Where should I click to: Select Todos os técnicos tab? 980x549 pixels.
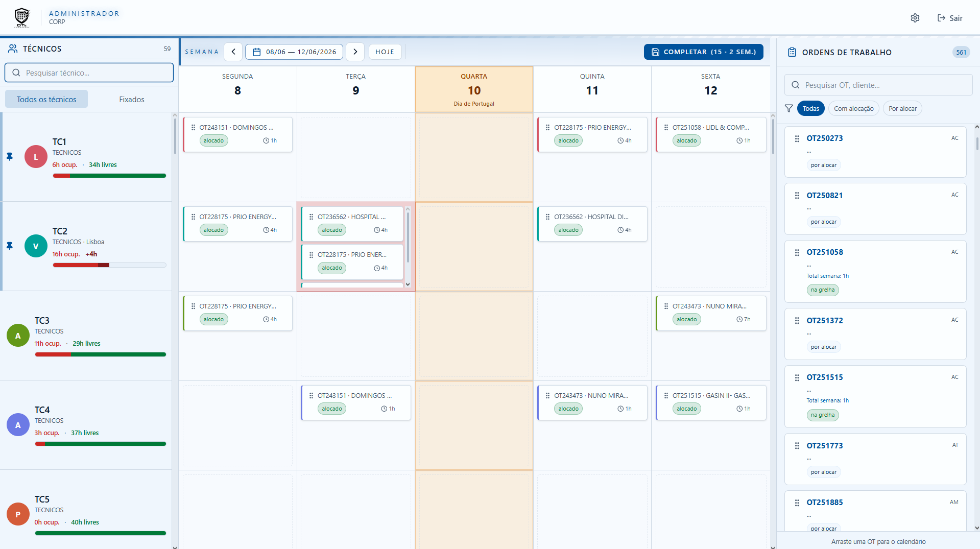click(x=46, y=99)
